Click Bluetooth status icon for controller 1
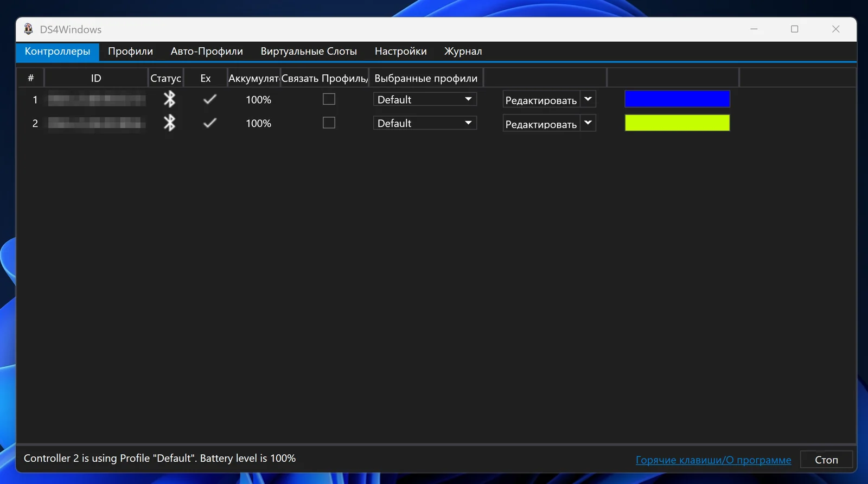Screen dimensions: 868x484 170,99
